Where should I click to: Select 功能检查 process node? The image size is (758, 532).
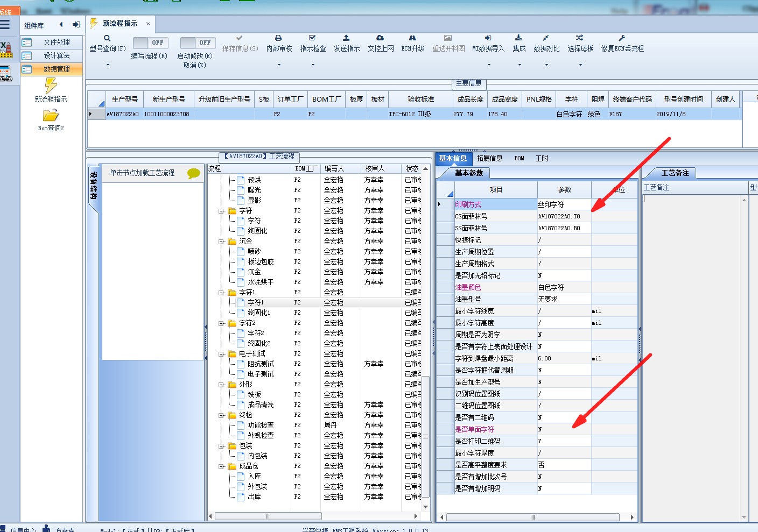tap(261, 425)
